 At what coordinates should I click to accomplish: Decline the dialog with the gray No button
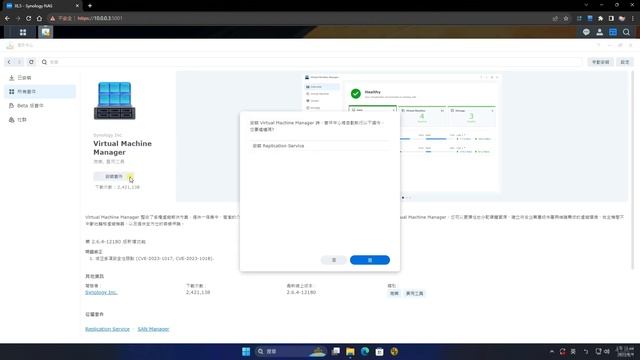pos(333,260)
